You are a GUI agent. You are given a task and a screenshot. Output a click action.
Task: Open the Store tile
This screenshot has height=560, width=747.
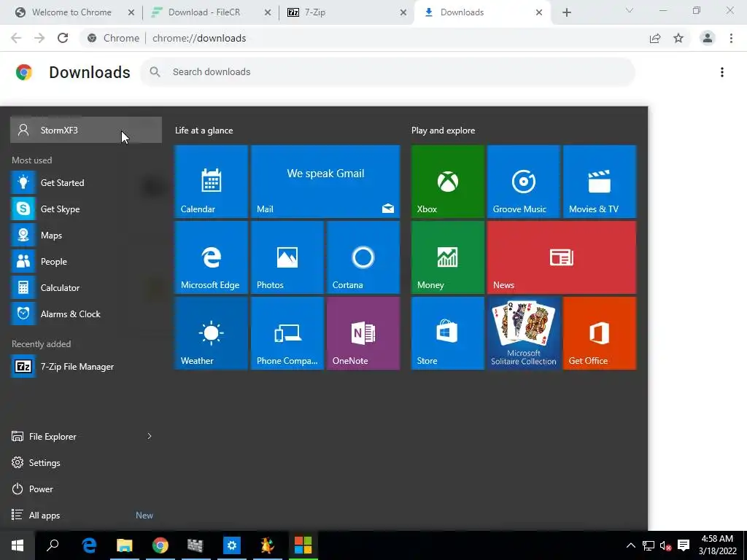(448, 332)
